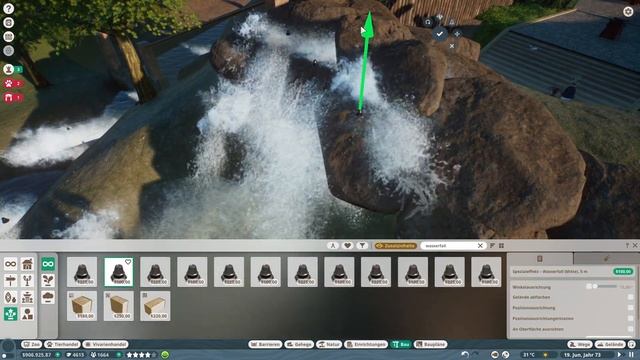This screenshot has width=640, height=360.
Task: Click the pause game button
Action: pyautogui.click(x=631, y=355)
